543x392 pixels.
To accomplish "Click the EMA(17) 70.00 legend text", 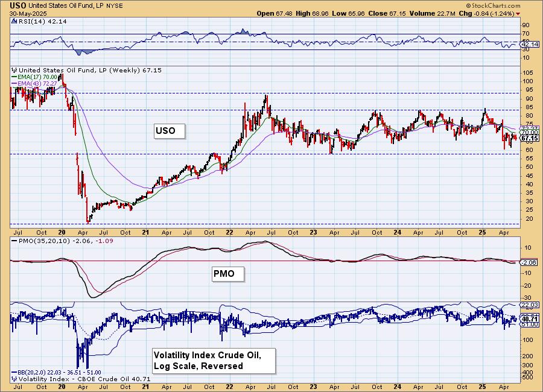I will click(x=37, y=77).
